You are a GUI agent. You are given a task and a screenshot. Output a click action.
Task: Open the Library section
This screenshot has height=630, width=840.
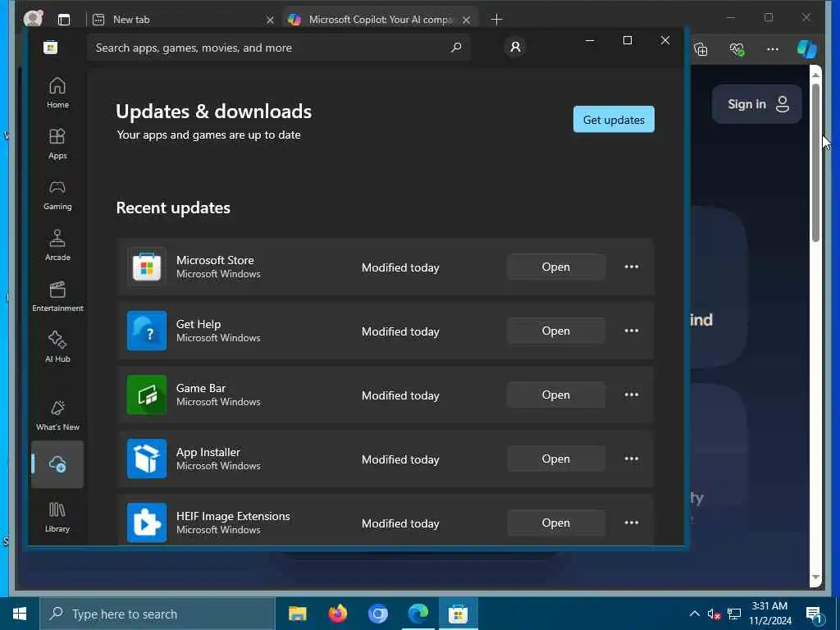(57, 518)
